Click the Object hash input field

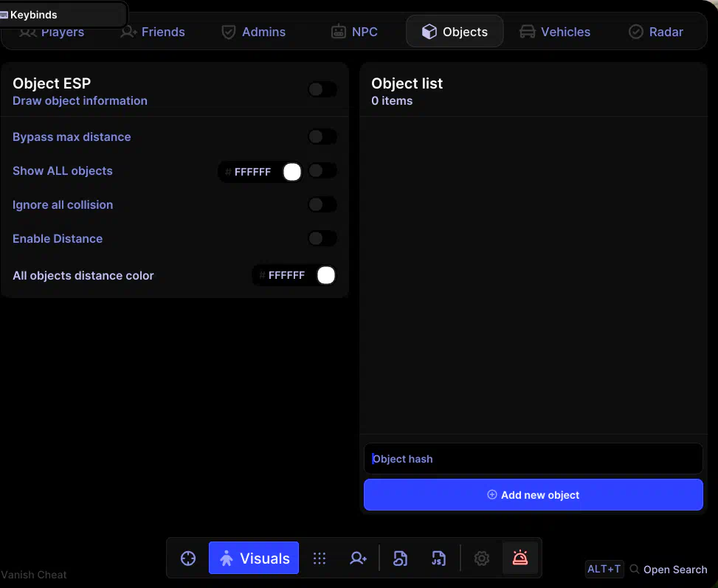point(533,459)
